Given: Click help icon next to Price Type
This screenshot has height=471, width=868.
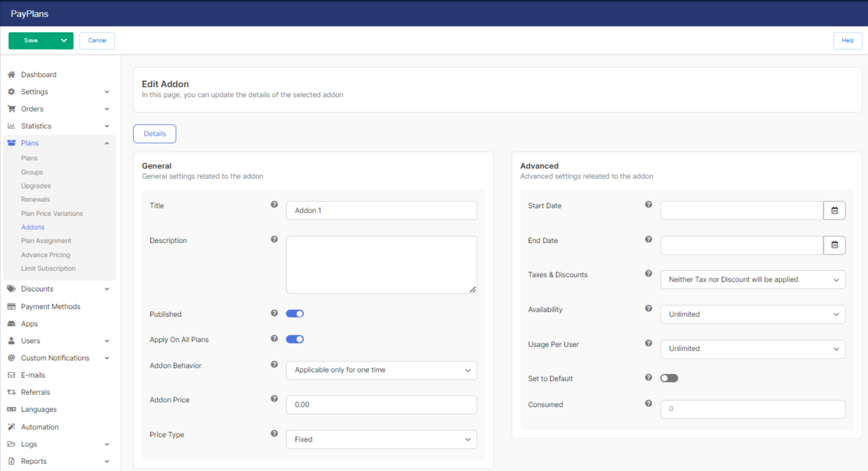Looking at the screenshot, I should [274, 434].
